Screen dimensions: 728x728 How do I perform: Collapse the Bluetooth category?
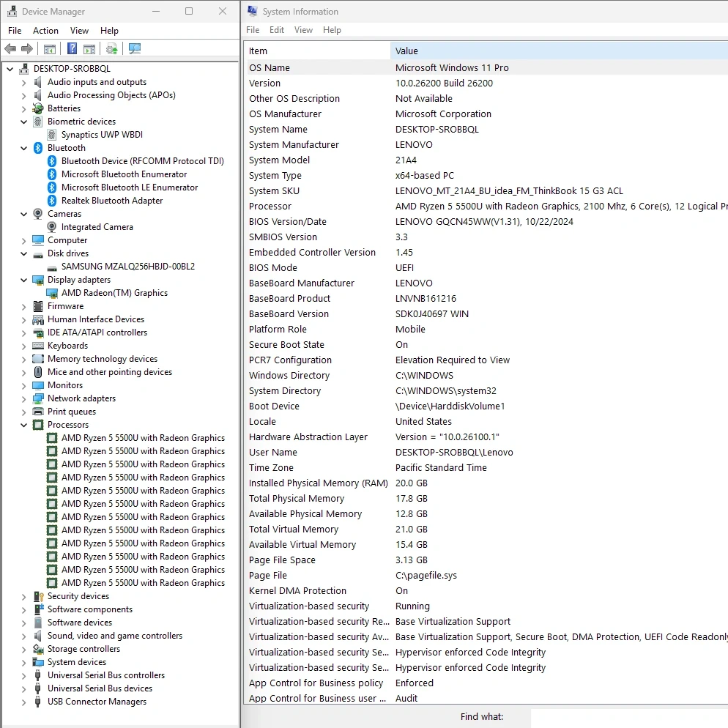pyautogui.click(x=24, y=148)
